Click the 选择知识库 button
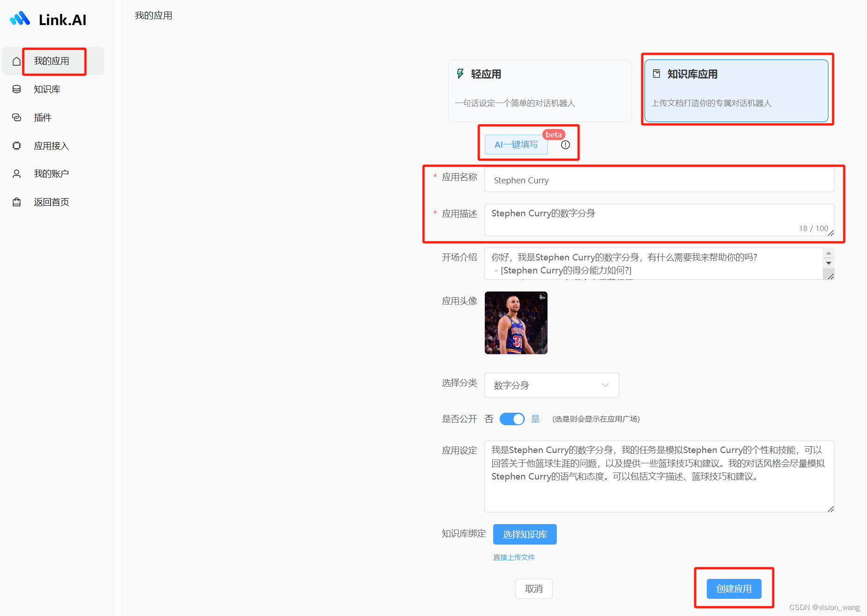The image size is (867, 616). pos(525,534)
